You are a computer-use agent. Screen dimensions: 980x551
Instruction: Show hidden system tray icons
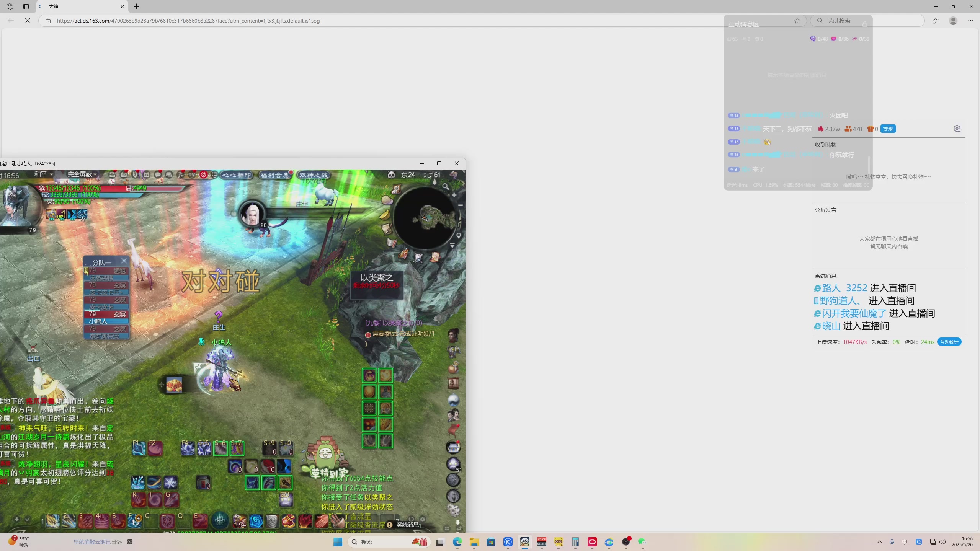coord(880,542)
